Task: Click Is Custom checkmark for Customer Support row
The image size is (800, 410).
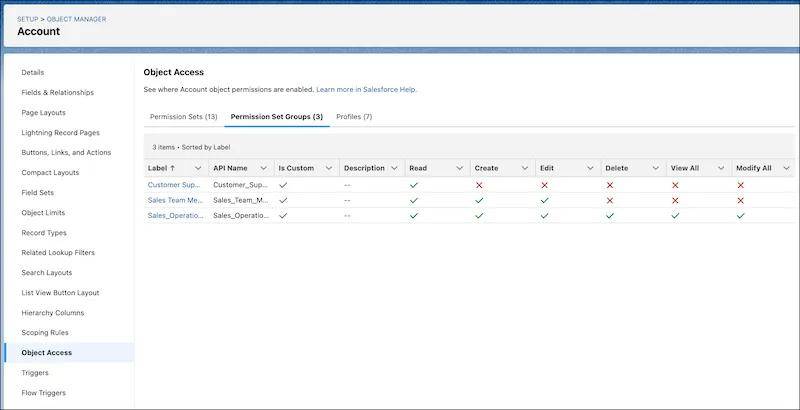Action: point(283,185)
